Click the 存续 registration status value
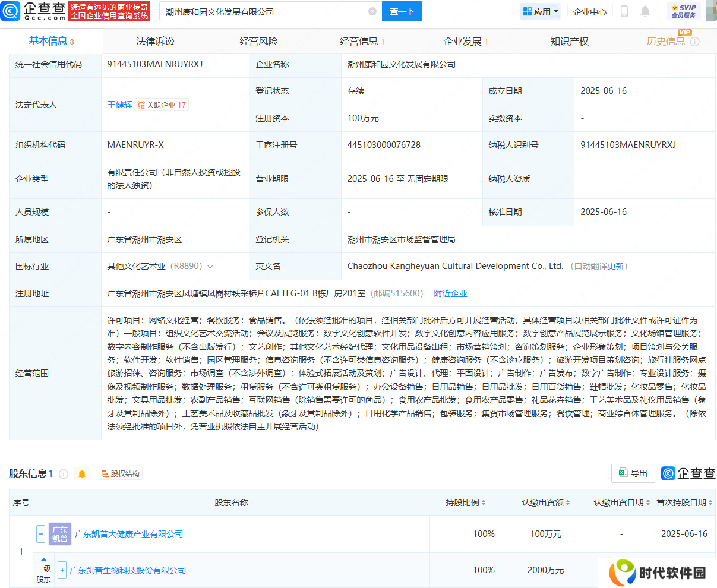The height and width of the screenshot is (588, 717). [x=356, y=91]
